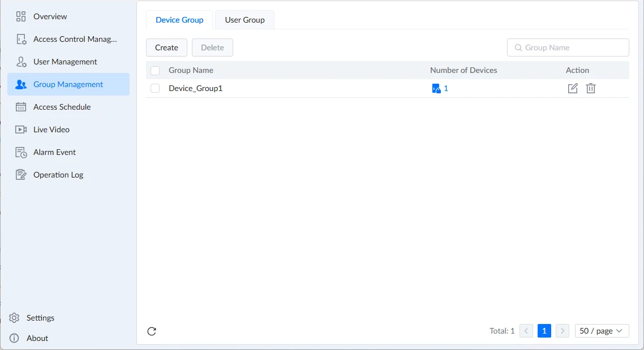This screenshot has width=644, height=350.
Task: Click the User Management person icon
Action: tap(21, 62)
